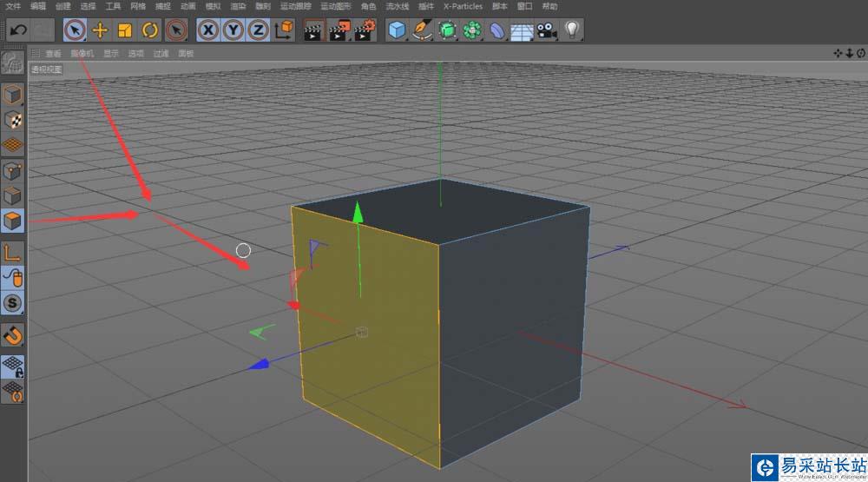The width and height of the screenshot is (868, 482).
Task: Select the Scale tool
Action: [x=125, y=30]
